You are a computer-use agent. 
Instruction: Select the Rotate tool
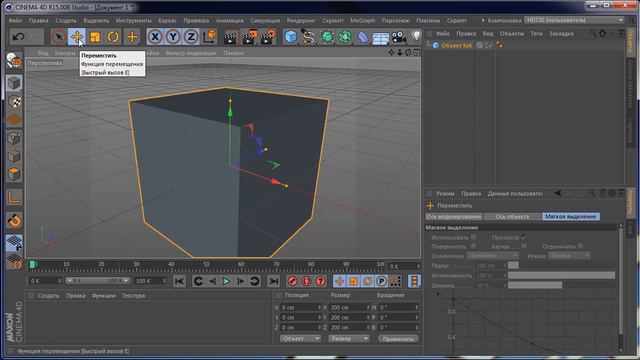(113, 37)
